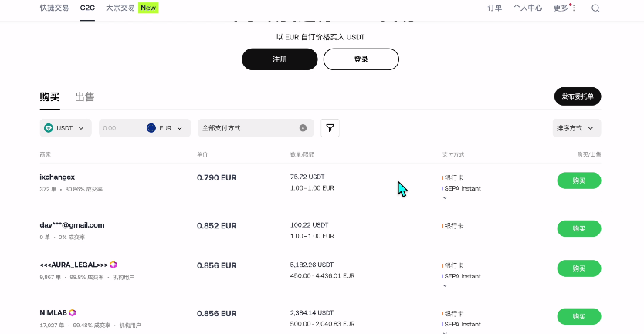Viewport: 644px width, 334px height.
Task: Click the 登录 button
Action: click(x=361, y=59)
